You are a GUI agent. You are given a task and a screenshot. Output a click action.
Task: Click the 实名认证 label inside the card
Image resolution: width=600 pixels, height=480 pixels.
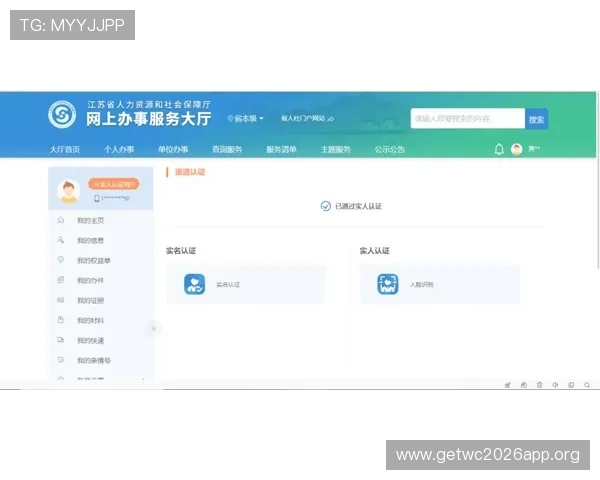click(x=228, y=284)
